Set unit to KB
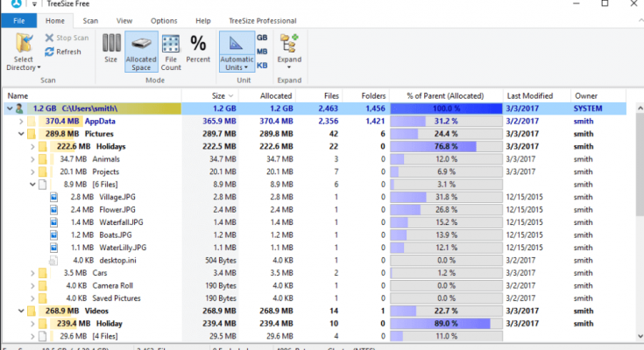Image resolution: width=644 pixels, height=350 pixels. pyautogui.click(x=262, y=66)
